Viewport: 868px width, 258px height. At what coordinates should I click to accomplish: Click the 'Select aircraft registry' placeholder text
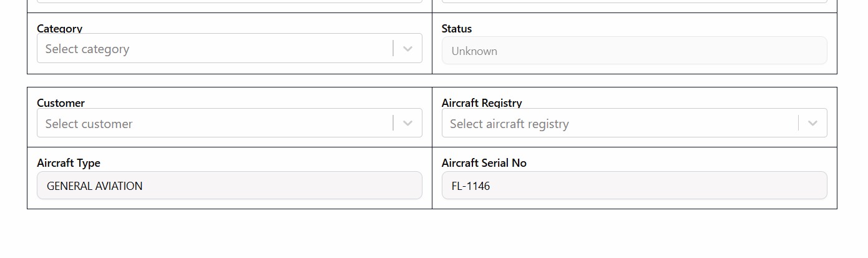point(509,124)
